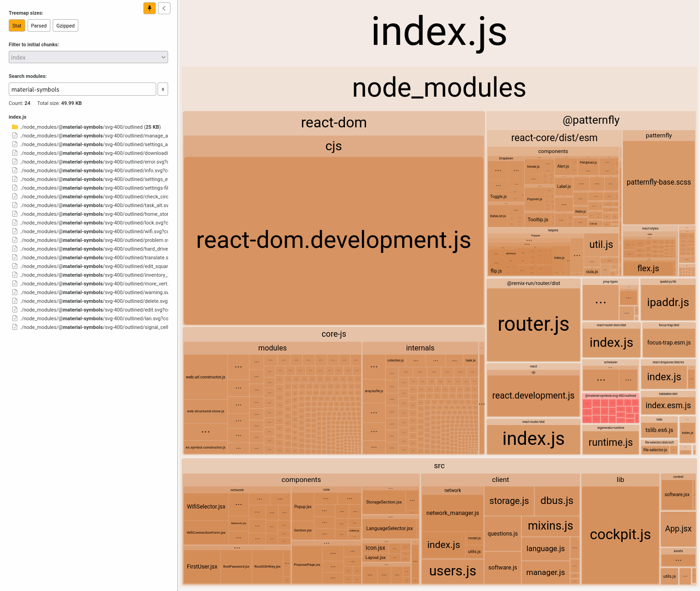Click the focus-trap.esm.js treemap block
The image size is (700, 591).
(669, 343)
